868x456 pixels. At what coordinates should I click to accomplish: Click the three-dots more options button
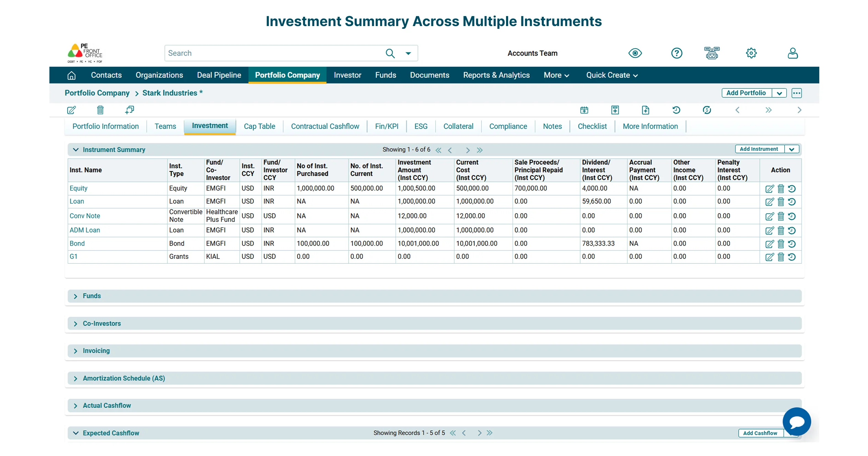tap(797, 93)
